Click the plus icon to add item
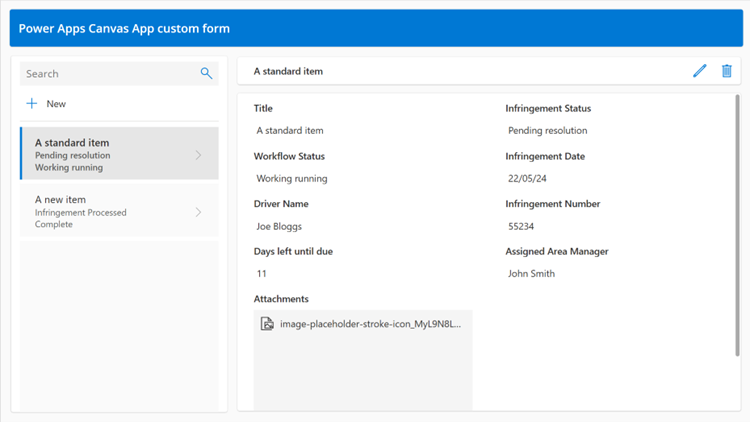This screenshot has width=750, height=422. pyautogui.click(x=32, y=104)
